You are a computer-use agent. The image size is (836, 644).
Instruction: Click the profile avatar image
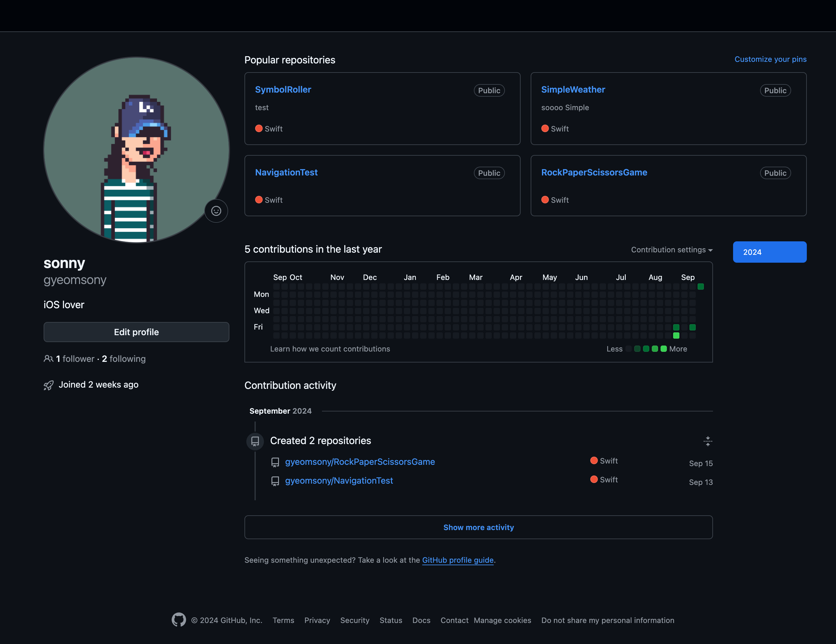(136, 150)
